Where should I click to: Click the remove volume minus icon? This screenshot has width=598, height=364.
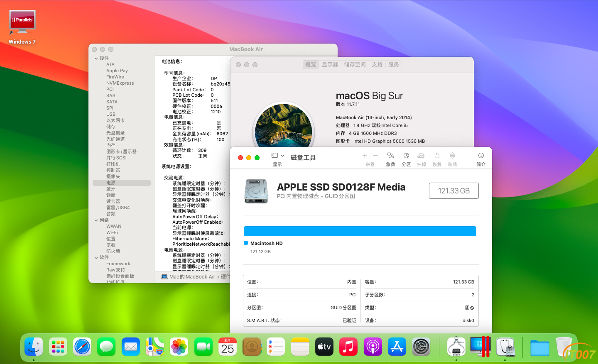tap(375, 156)
